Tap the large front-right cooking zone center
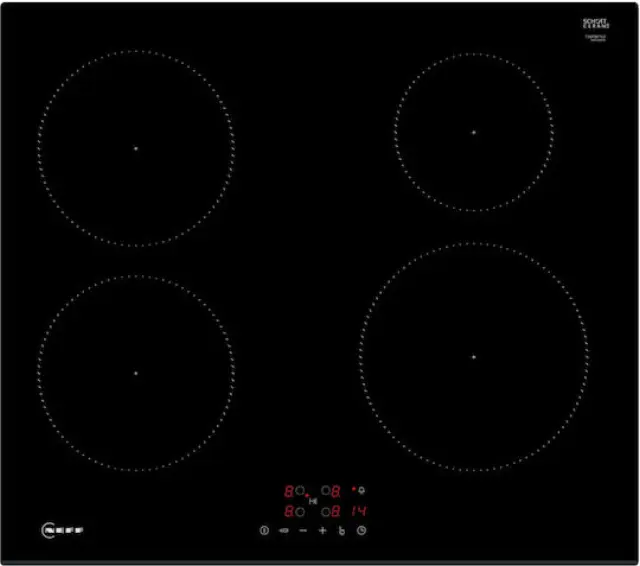Viewport: 640px width, 566px height. tap(474, 357)
